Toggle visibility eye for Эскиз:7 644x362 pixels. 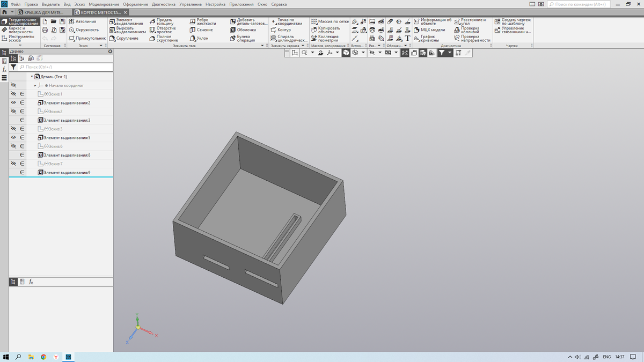click(13, 164)
